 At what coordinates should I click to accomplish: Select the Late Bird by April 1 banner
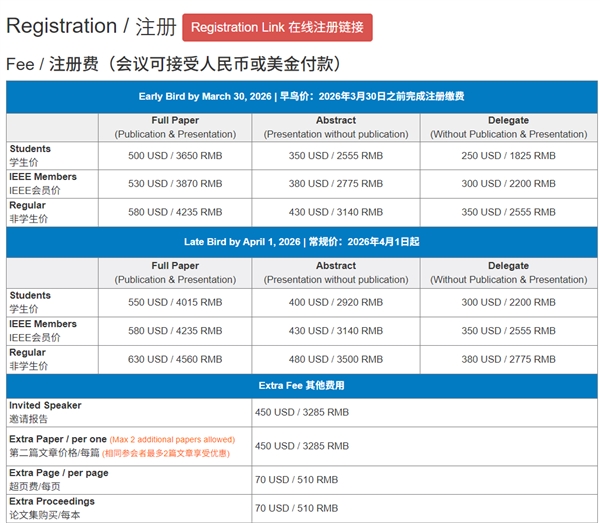point(301,243)
